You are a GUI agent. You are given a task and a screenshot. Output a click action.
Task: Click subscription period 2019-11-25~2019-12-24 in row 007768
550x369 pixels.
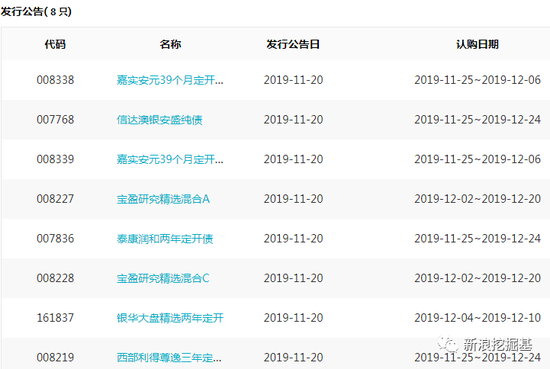coord(477,120)
